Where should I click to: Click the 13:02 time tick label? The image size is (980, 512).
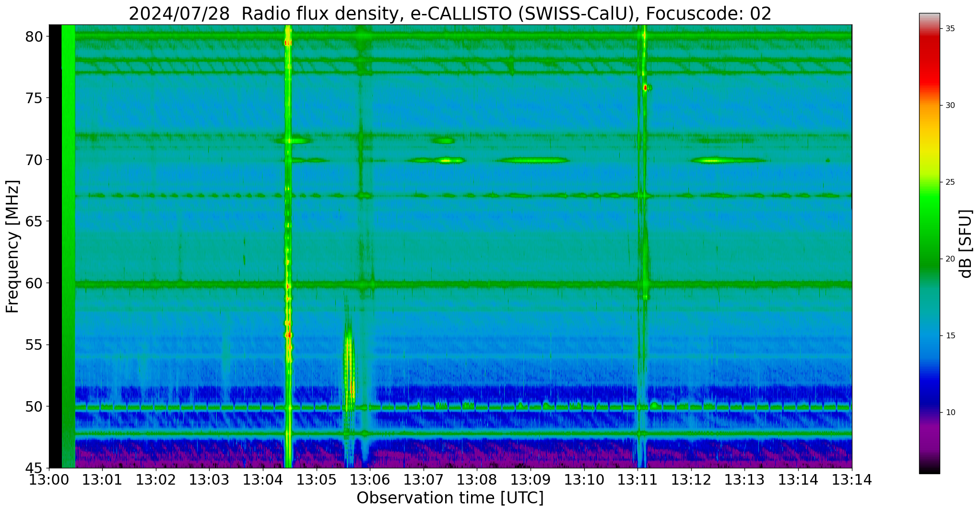[156, 480]
